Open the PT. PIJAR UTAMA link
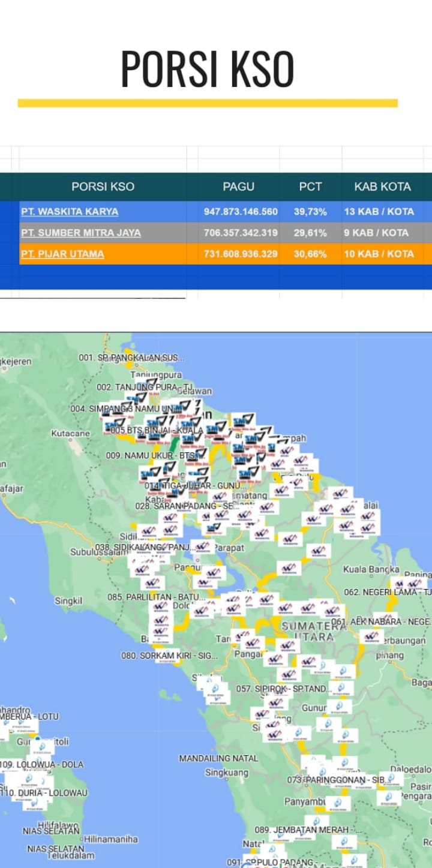This screenshot has width=432, height=868. coord(62,254)
